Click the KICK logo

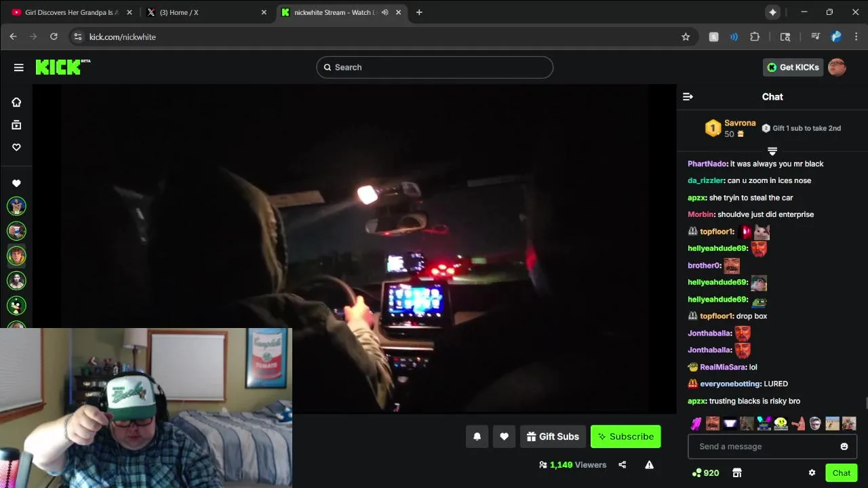click(x=62, y=66)
